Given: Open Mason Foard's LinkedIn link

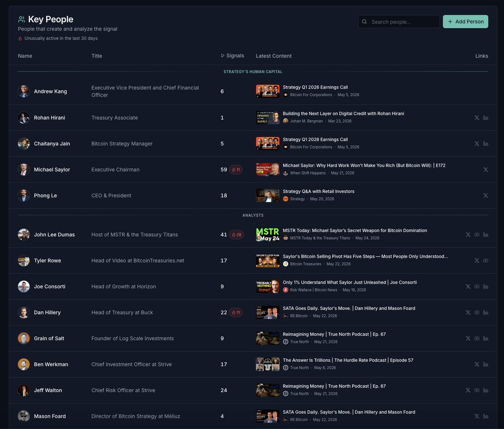Looking at the screenshot, I should (486, 416).
